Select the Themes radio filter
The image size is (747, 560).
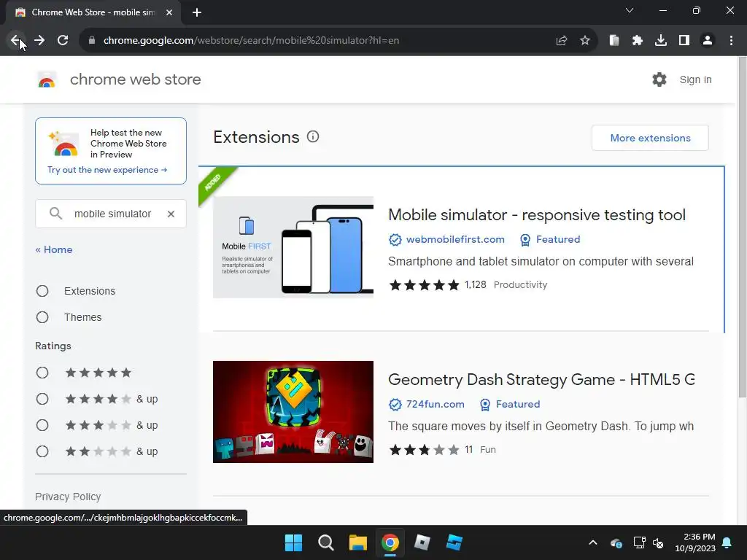coord(42,317)
